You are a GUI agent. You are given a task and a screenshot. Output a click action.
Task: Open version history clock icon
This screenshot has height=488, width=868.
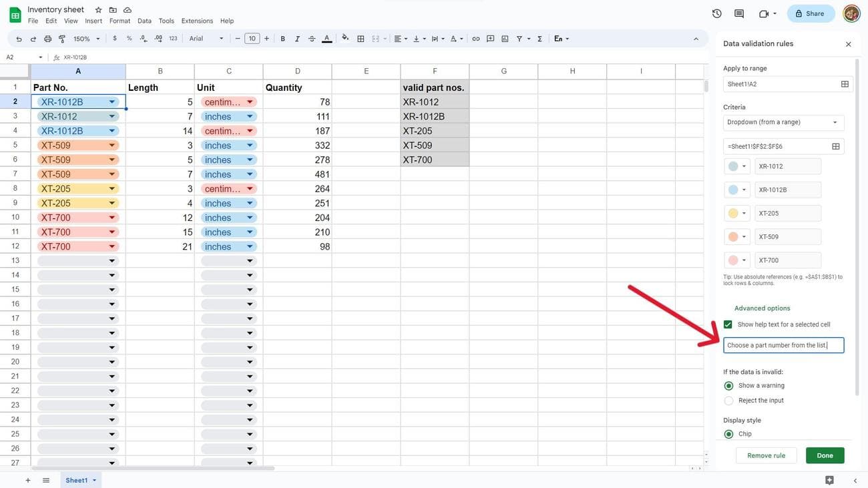pos(717,13)
